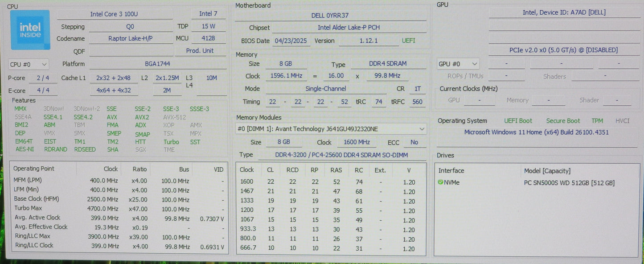Open the GPU #0 selector dropdown

(x=458, y=64)
